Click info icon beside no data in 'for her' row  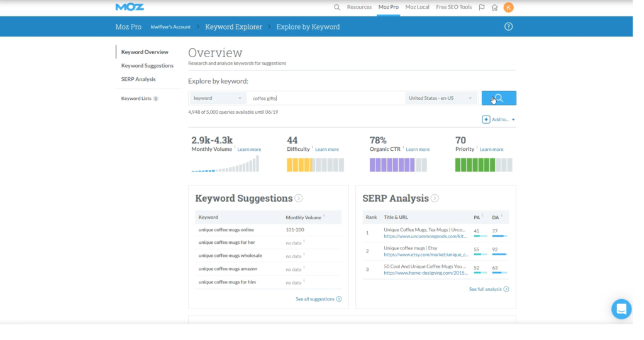pos(304,241)
